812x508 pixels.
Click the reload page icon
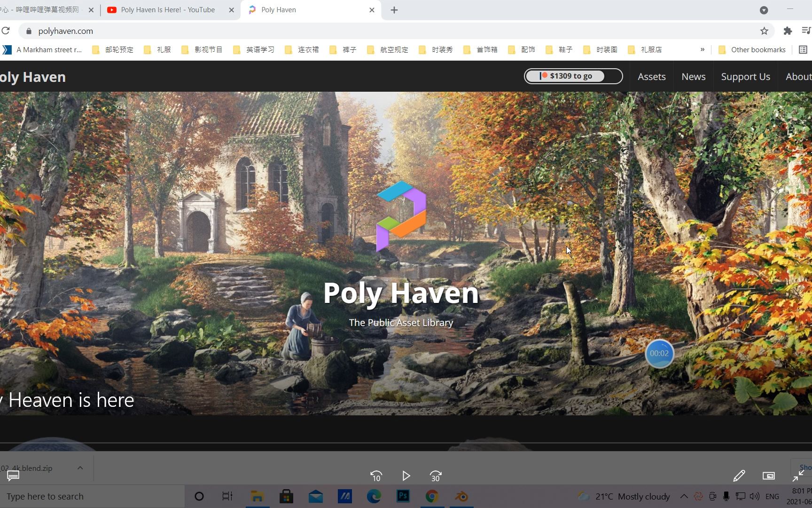(6, 31)
